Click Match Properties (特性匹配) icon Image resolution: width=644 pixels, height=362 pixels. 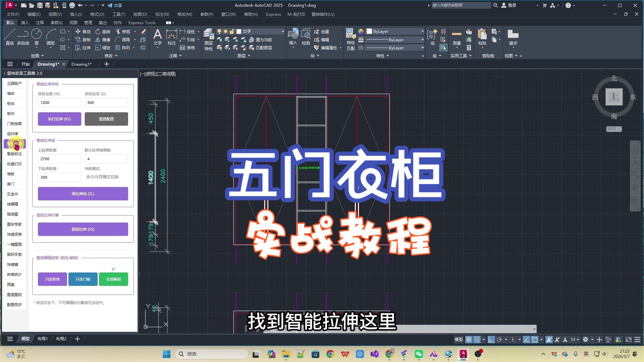click(351, 40)
